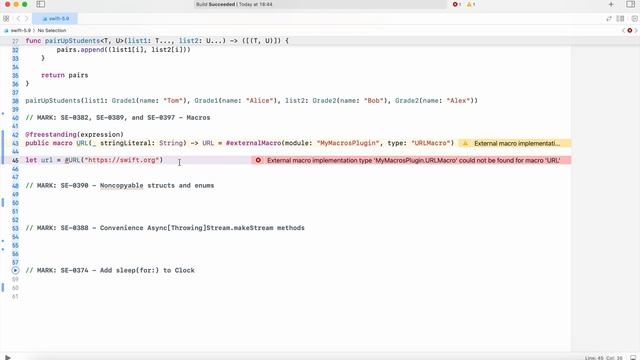The image size is (640, 360).
Task: Open the editor layout options icon
Action: click(620, 18)
